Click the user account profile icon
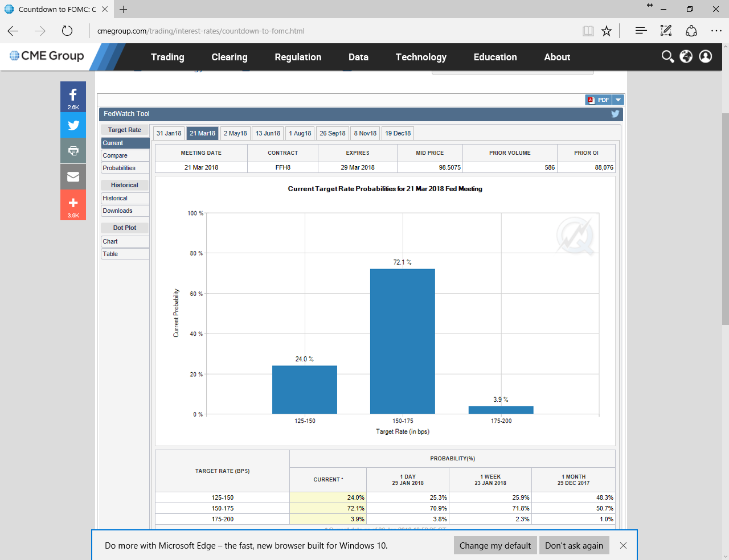 pos(706,56)
